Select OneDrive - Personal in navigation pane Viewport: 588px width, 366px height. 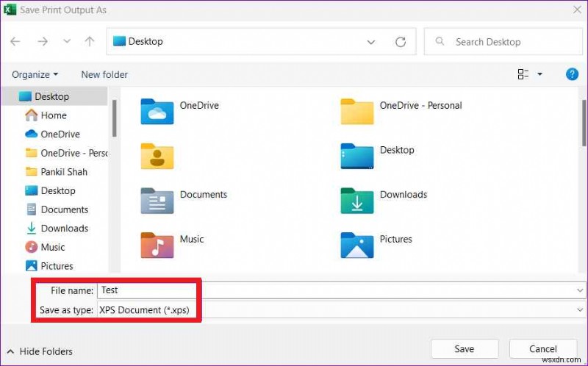coord(66,153)
